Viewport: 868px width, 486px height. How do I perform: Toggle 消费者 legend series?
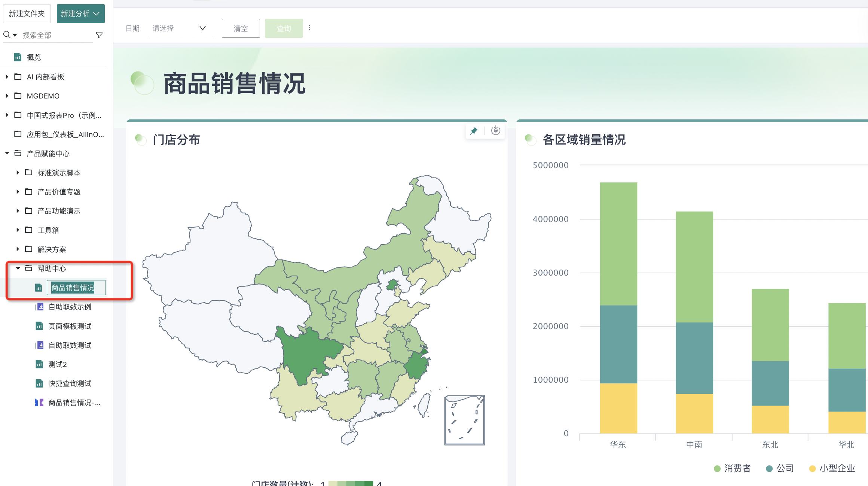pos(732,468)
